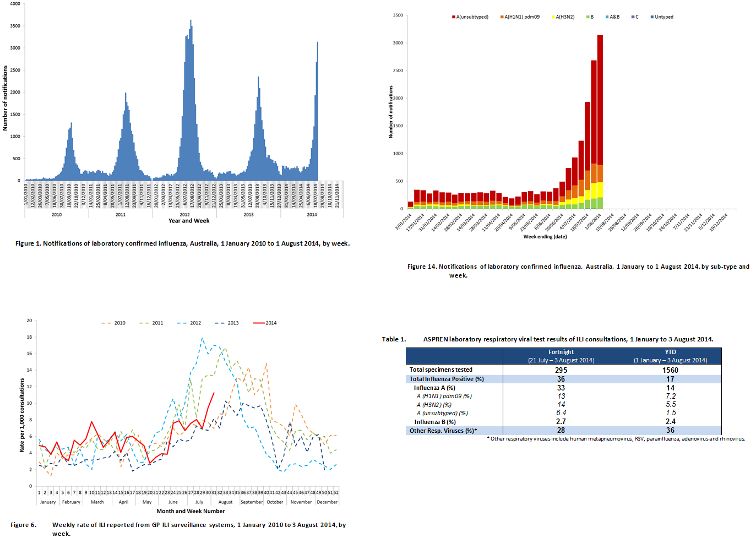
Task: Click the value 33 for Influenza A
Action: [x=561, y=388]
